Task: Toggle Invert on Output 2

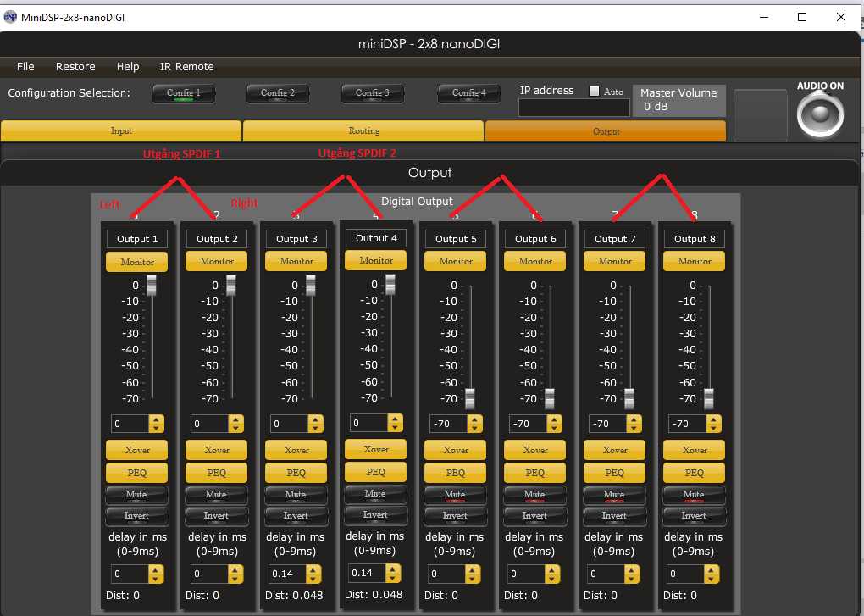Action: coord(217,516)
